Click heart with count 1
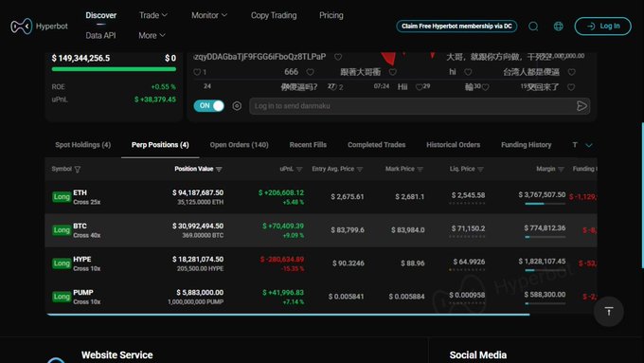The width and height of the screenshot is (644, 363). (x=197, y=72)
